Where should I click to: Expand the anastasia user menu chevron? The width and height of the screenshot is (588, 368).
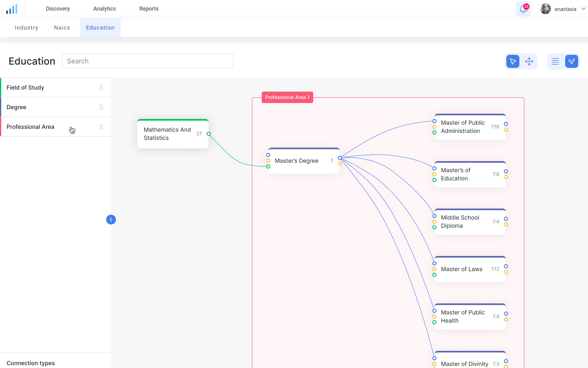pos(583,9)
